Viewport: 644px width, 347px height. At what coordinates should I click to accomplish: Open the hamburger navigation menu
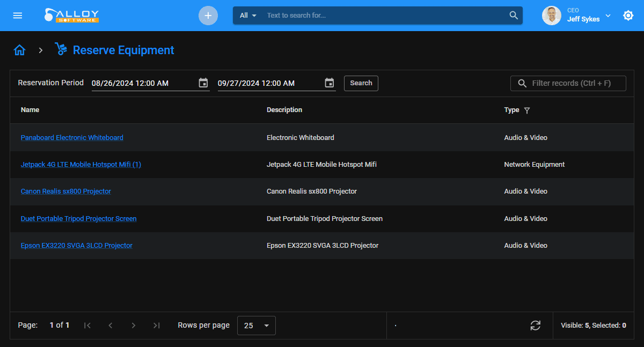(x=18, y=16)
